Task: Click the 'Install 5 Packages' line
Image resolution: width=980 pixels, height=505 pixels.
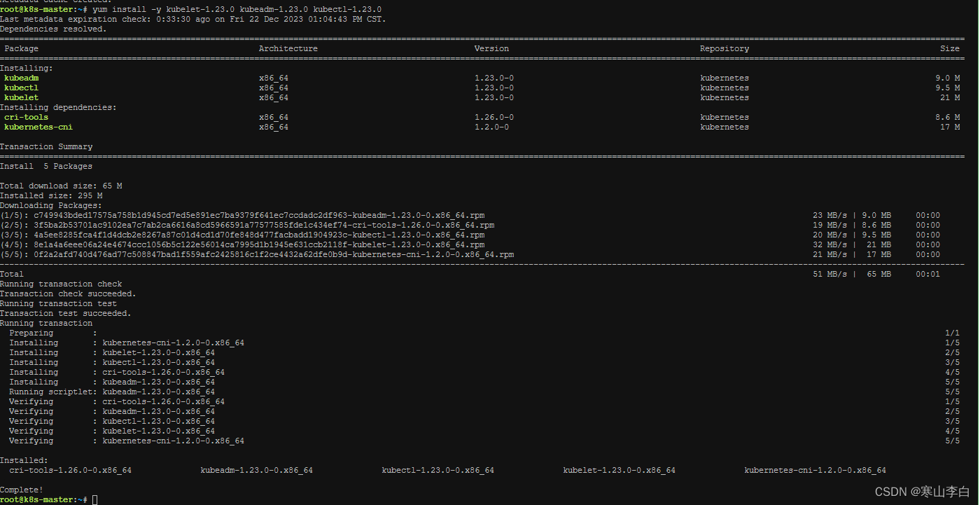Action: 46,167
